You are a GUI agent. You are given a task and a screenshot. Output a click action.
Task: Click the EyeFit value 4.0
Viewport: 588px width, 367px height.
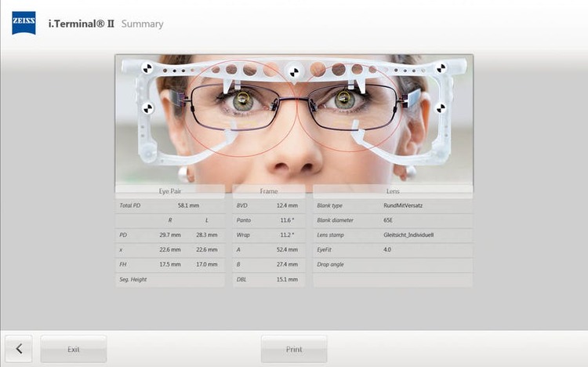[387, 250]
